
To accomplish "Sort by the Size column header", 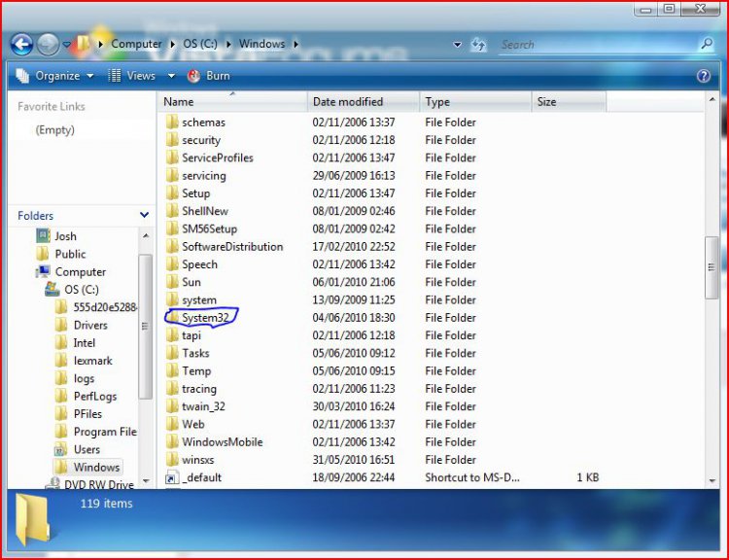I will [569, 102].
